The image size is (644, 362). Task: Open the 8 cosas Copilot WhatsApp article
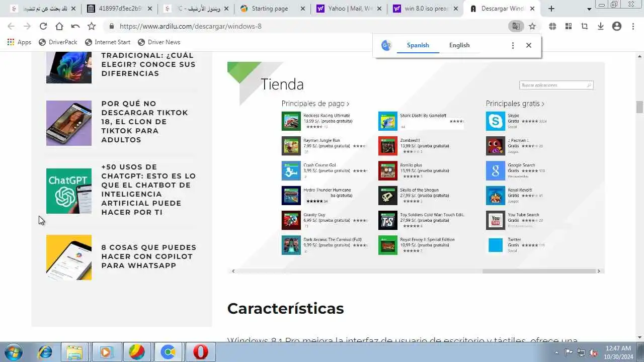coord(148,256)
